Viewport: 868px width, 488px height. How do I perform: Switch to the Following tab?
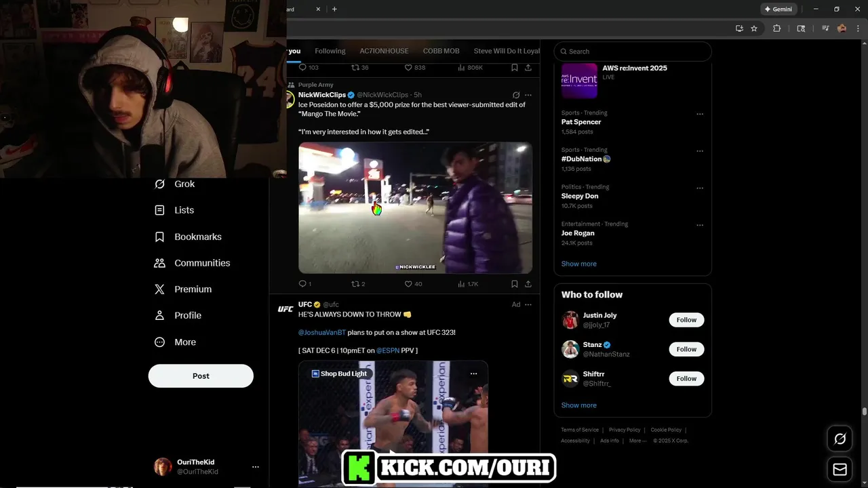click(330, 51)
